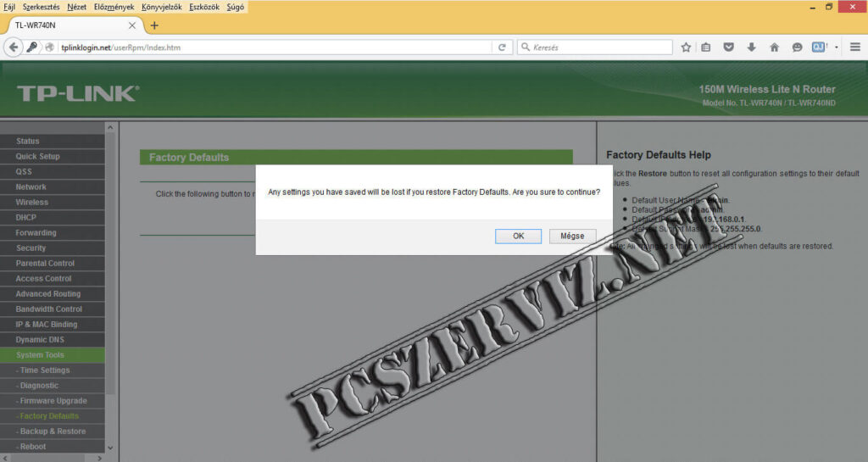Click the blue extension icon in toolbar
868x462 pixels.
[819, 47]
